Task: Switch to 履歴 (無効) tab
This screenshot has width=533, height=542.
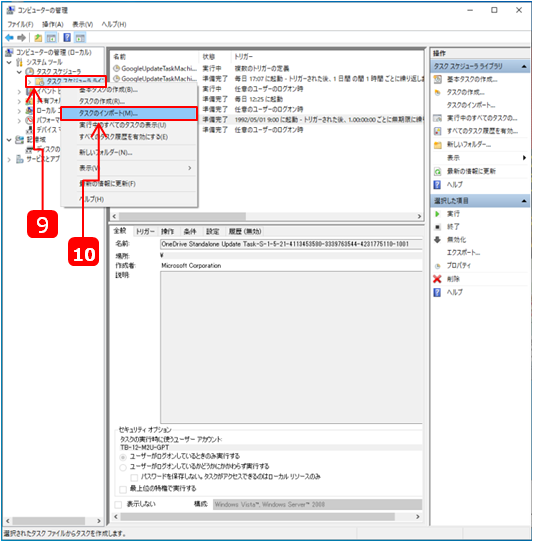Action: coord(245,231)
